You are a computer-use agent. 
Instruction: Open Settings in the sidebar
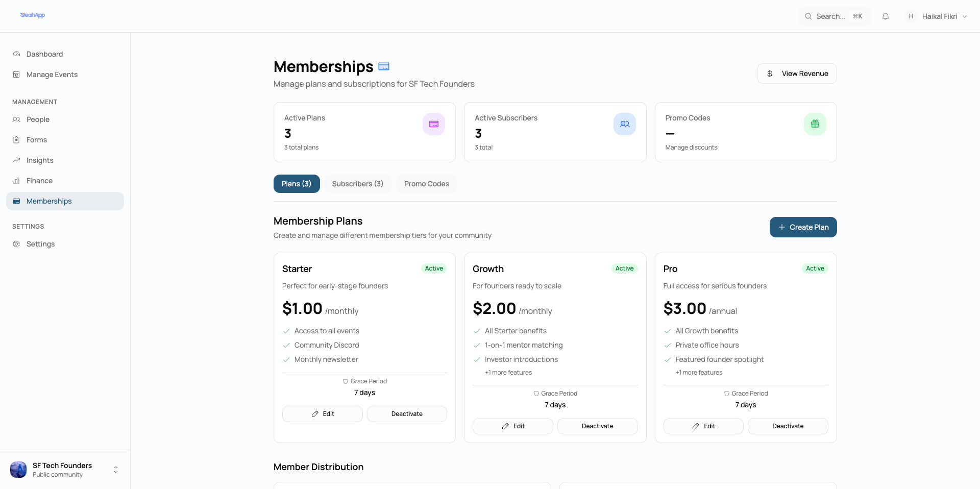40,244
